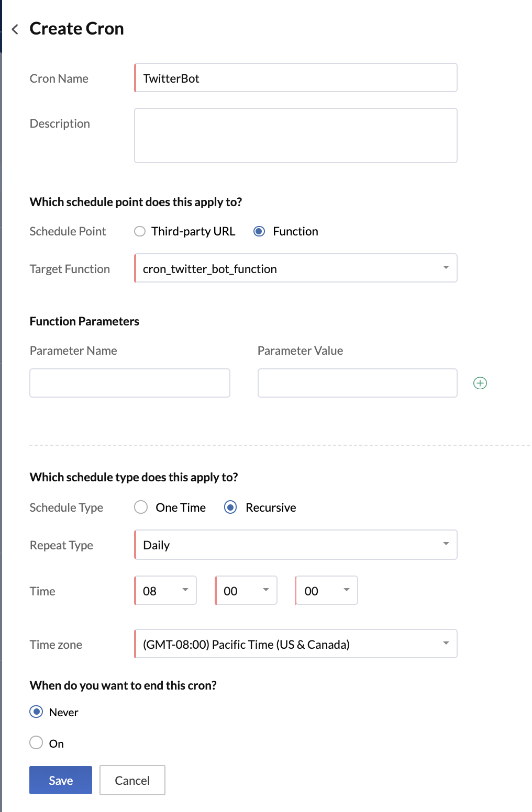The width and height of the screenshot is (532, 812).
Task: Open the seconds dropdown in Time row
Action: point(327,590)
